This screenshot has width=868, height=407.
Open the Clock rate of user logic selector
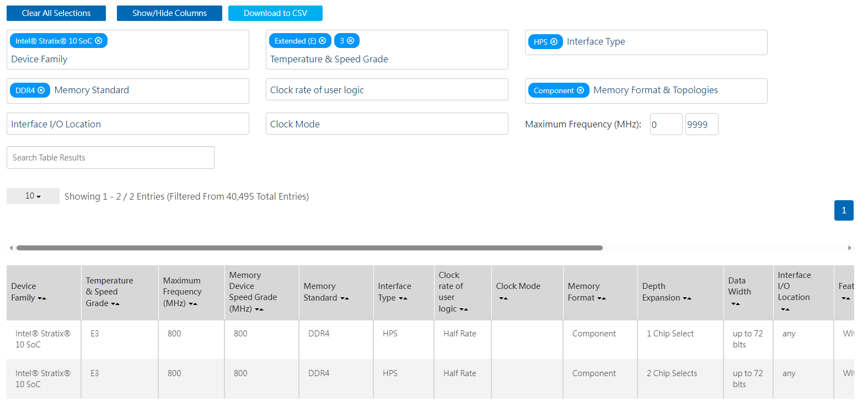click(x=387, y=90)
